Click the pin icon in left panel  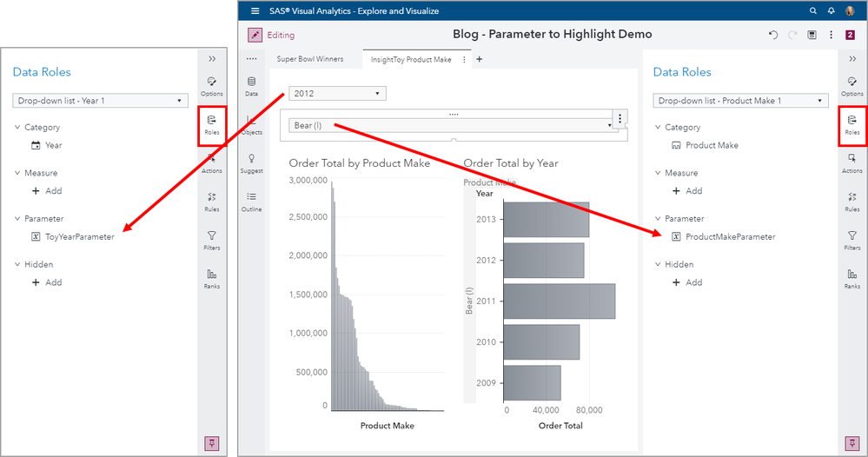click(211, 443)
